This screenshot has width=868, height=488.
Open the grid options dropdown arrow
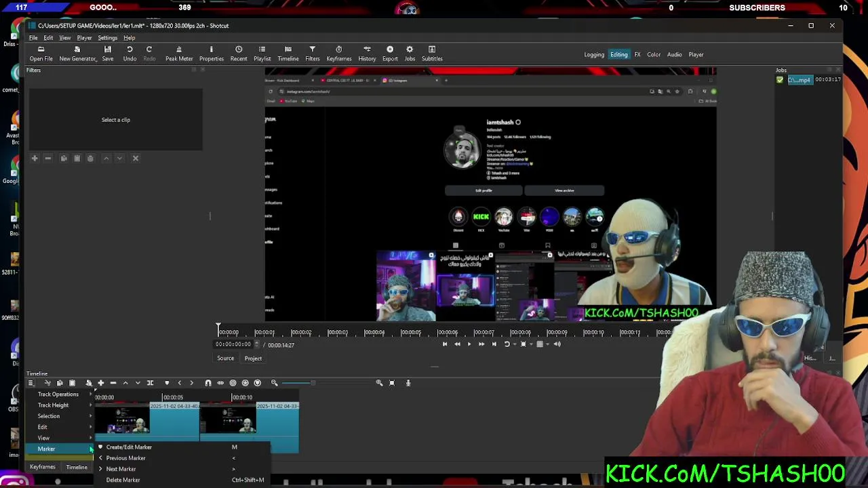click(x=547, y=344)
